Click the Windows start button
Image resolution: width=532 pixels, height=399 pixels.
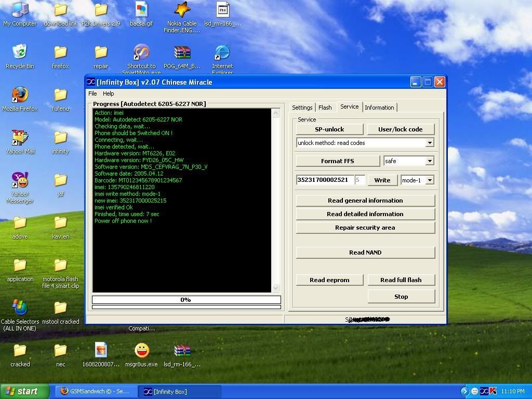pos(24,391)
